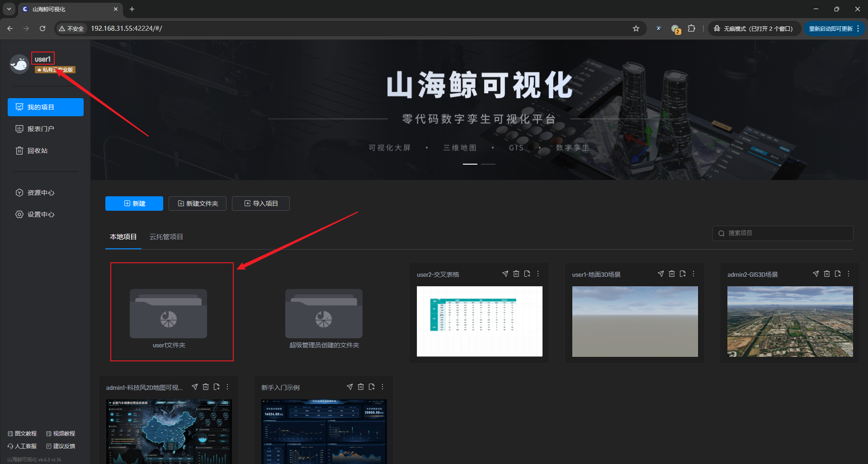Click the 导入项目 button

(261, 204)
